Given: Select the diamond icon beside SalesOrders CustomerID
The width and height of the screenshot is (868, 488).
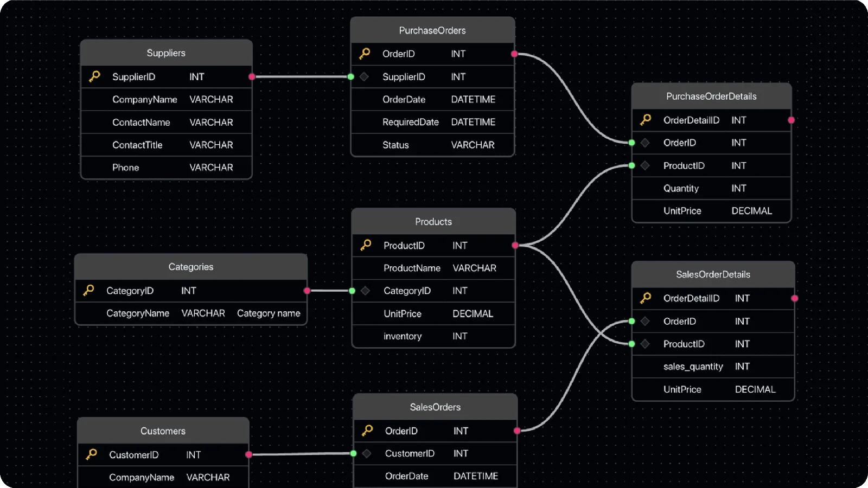Looking at the screenshot, I should [x=367, y=453].
